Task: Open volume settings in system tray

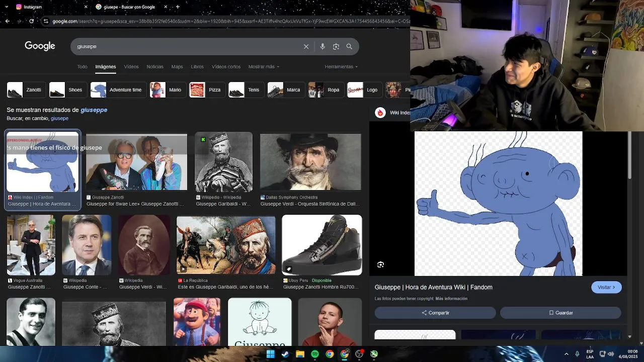Action: [610, 354]
